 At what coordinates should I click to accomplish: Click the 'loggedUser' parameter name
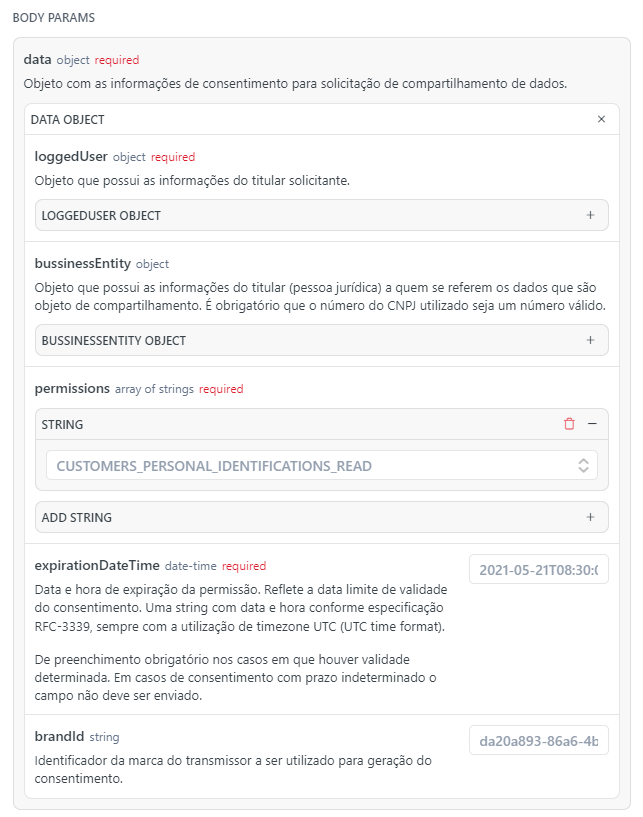71,157
